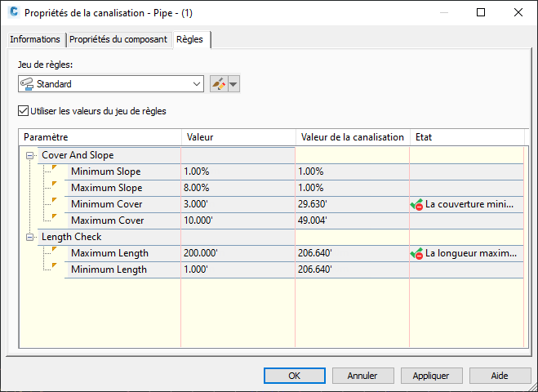This screenshot has width=538, height=392.
Task: Uncheck 'Utiliser les valeurs du jeu de règles'
Action: (22, 111)
